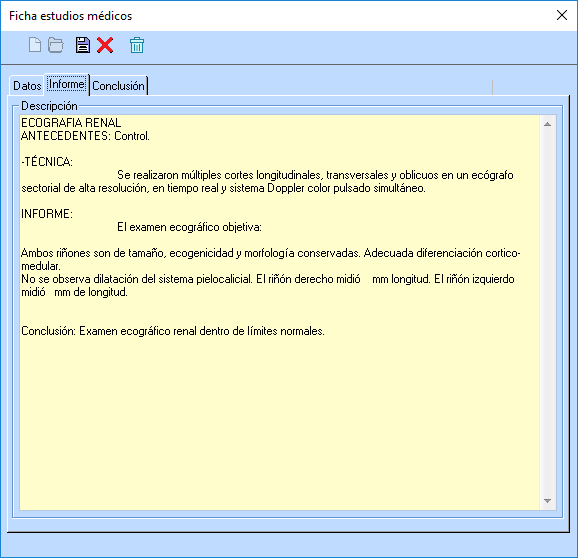Open a study with the folder icon

point(56,45)
